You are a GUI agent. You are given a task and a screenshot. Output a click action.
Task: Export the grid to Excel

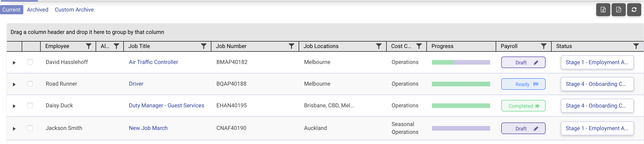[x=603, y=10]
